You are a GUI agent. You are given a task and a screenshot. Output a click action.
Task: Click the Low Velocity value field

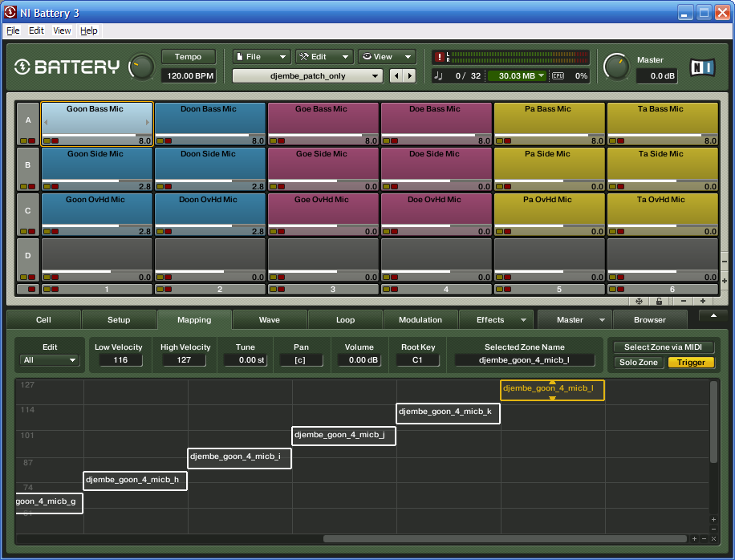[x=120, y=360]
